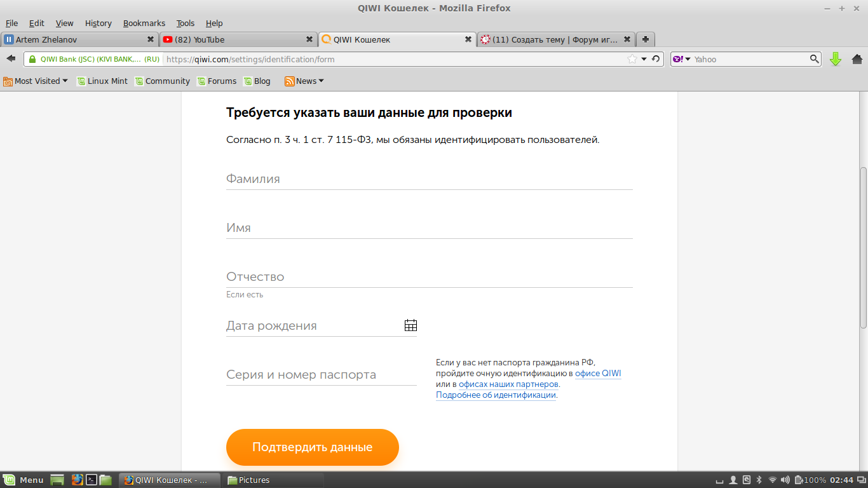Click the Bluetooth icon in the system tray

pyautogui.click(x=758, y=480)
